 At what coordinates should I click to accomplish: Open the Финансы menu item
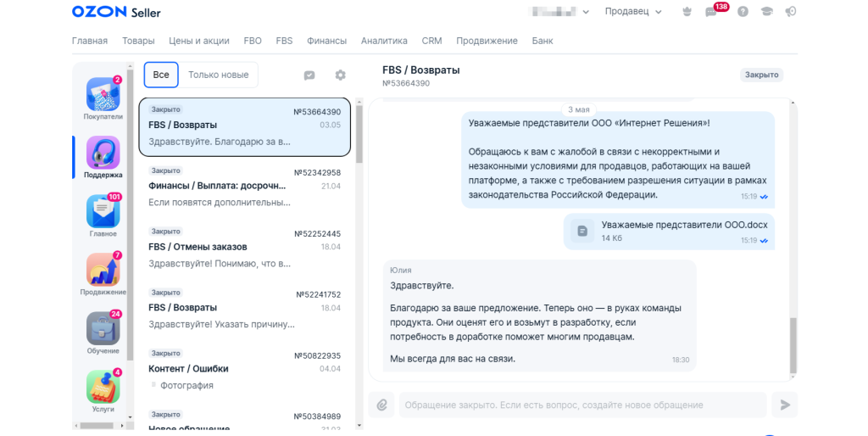point(326,41)
